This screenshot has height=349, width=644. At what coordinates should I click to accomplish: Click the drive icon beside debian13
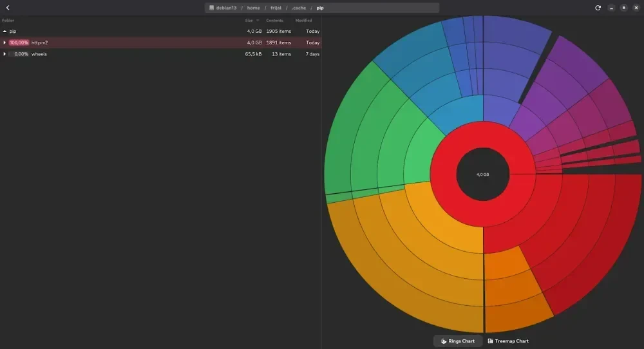(211, 8)
